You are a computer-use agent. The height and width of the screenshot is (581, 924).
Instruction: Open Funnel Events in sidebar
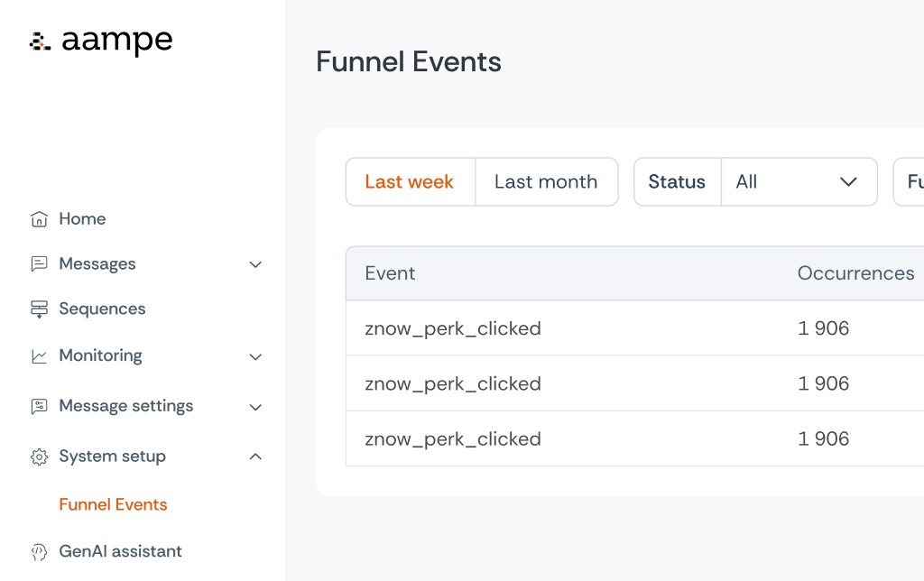113,504
